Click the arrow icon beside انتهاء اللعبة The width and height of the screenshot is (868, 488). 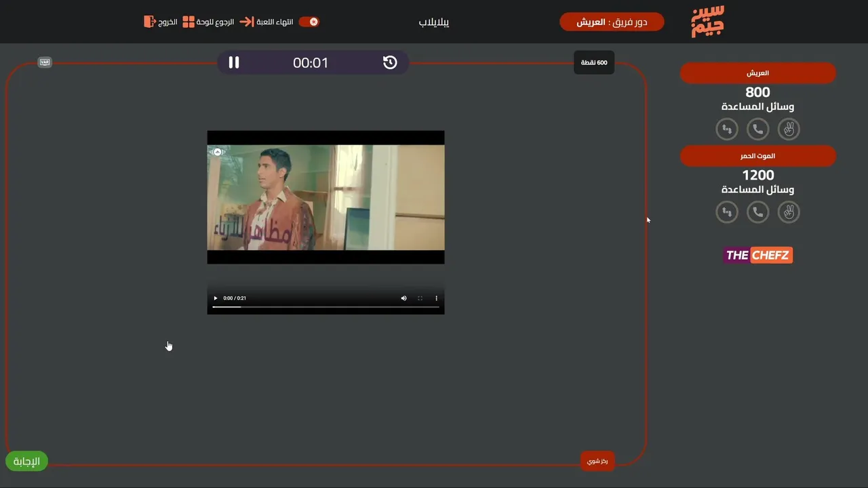click(247, 22)
